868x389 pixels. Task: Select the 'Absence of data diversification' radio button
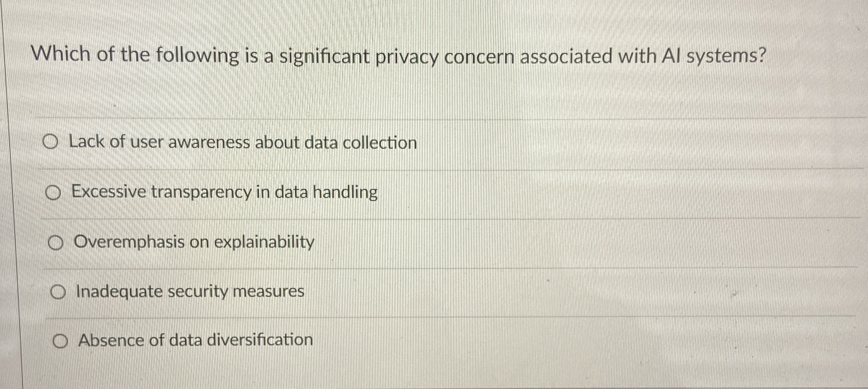(x=61, y=340)
